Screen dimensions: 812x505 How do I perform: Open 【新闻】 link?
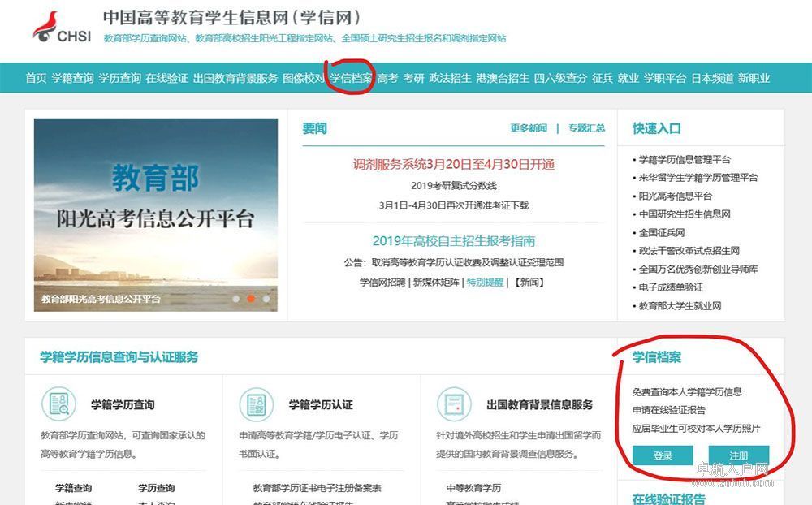(x=529, y=283)
